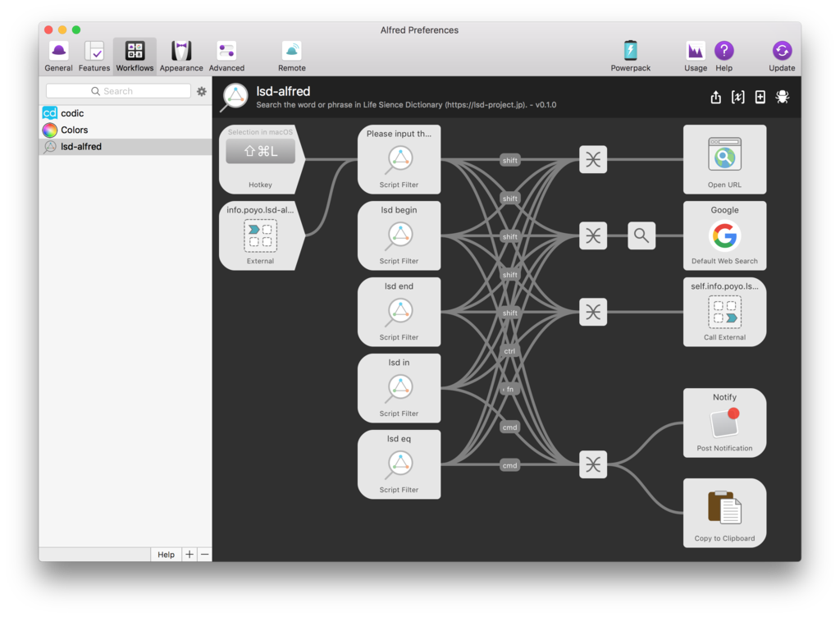Viewport: 840px width, 617px height.
Task: Select the lsd-alfred workflow in list
Action: tap(126, 146)
